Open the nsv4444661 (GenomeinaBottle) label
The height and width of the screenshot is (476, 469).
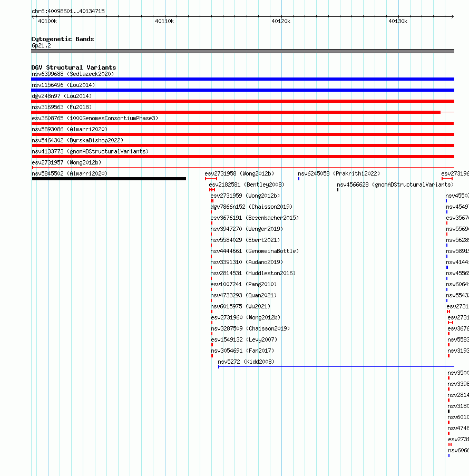click(255, 251)
